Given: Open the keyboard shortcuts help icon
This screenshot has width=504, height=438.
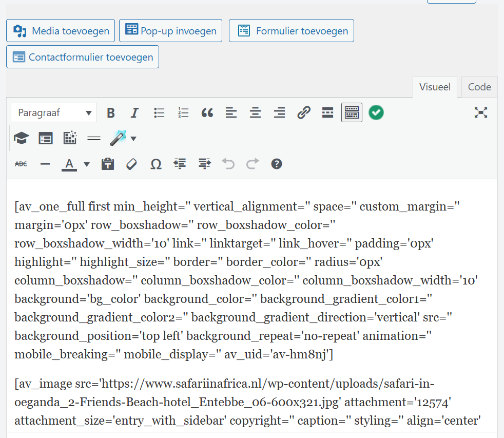Looking at the screenshot, I should click(277, 164).
